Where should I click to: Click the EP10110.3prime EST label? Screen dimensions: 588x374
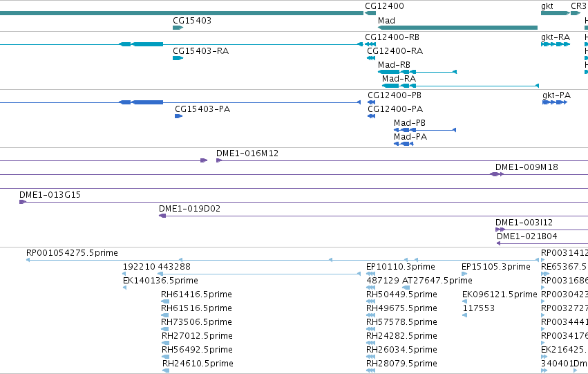tap(401, 267)
